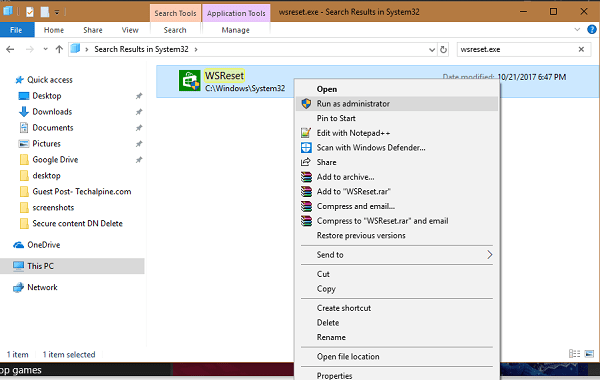The height and width of the screenshot is (380, 600).
Task: Open Secure content DN Delete folder
Action: pos(77,223)
